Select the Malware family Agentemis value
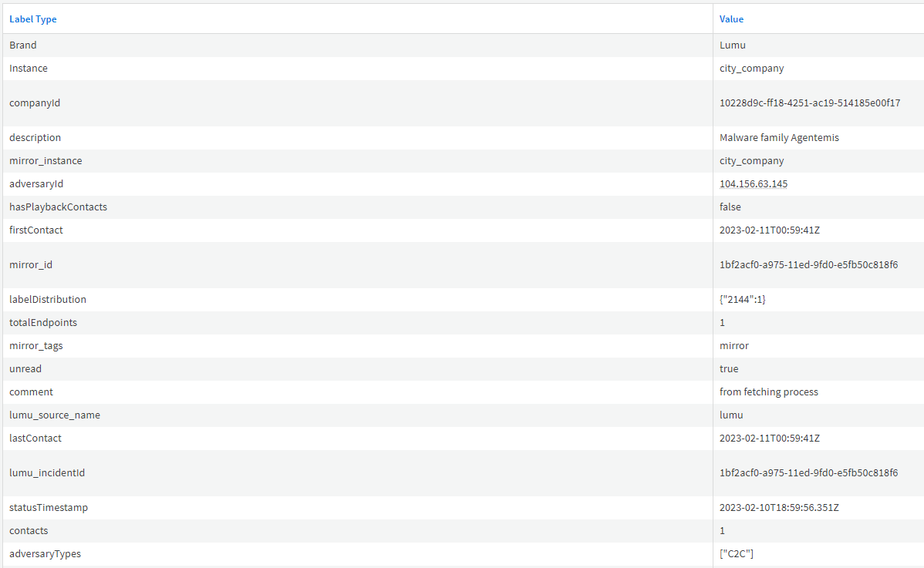 pos(779,138)
